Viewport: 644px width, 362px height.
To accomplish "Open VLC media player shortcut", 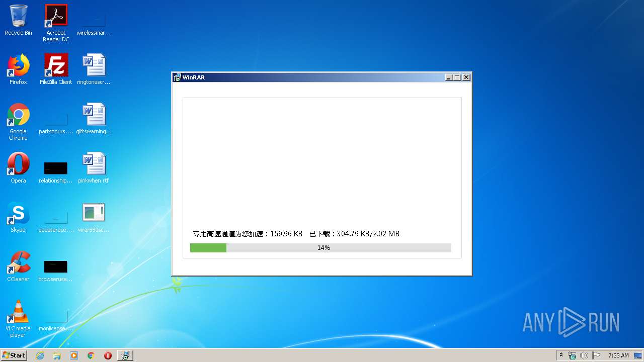I will pyautogui.click(x=18, y=319).
